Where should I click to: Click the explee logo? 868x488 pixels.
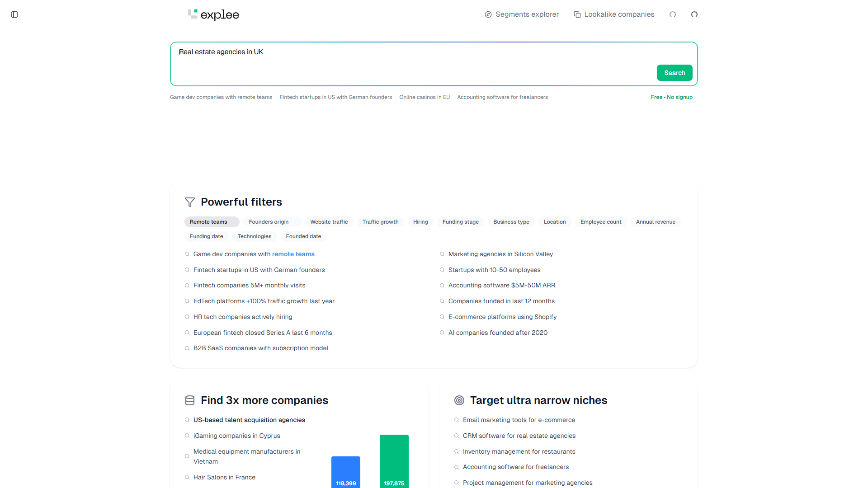pyautogui.click(x=213, y=14)
